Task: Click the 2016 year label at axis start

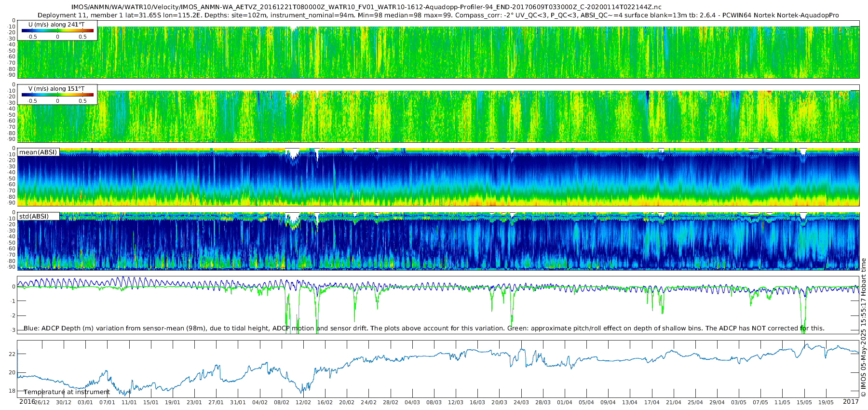Action: [27, 402]
